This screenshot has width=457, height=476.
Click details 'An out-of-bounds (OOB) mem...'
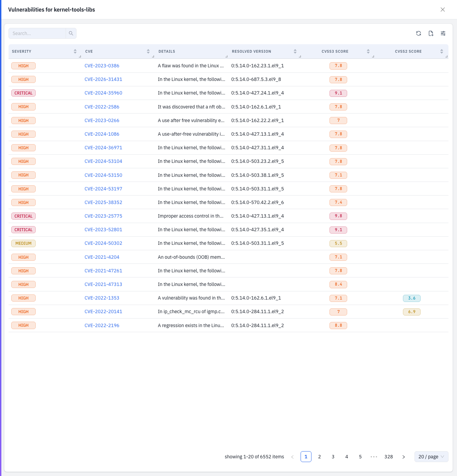tap(191, 257)
